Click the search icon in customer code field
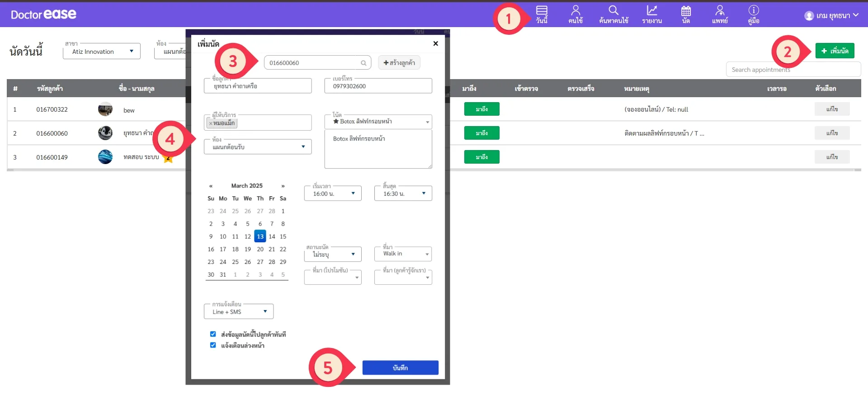Screen dimensions: 868x414 363,63
